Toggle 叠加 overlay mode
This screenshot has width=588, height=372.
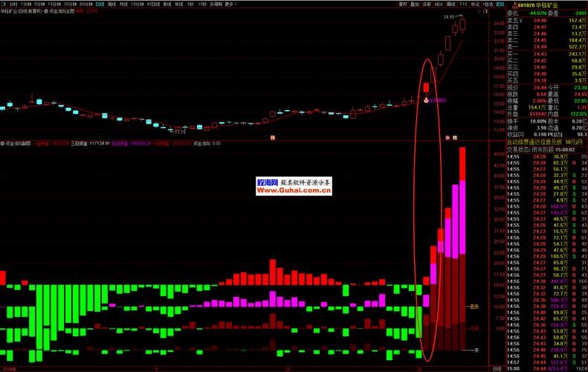tap(415, 4)
